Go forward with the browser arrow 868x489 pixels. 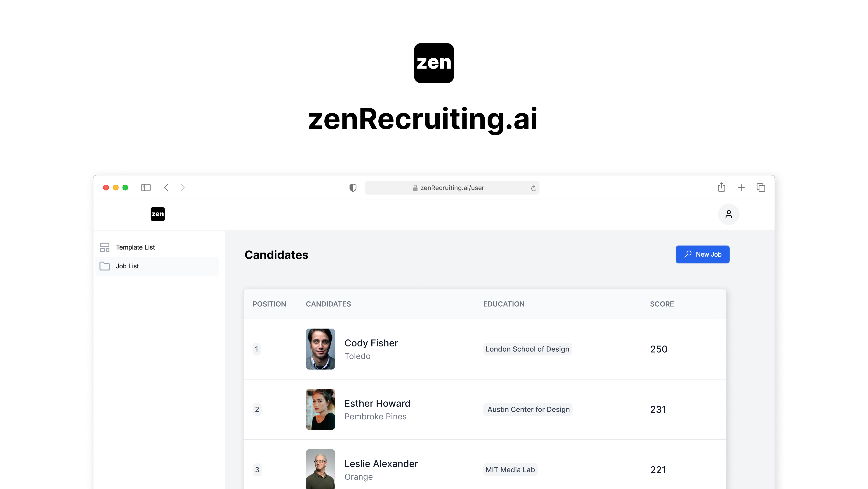182,188
